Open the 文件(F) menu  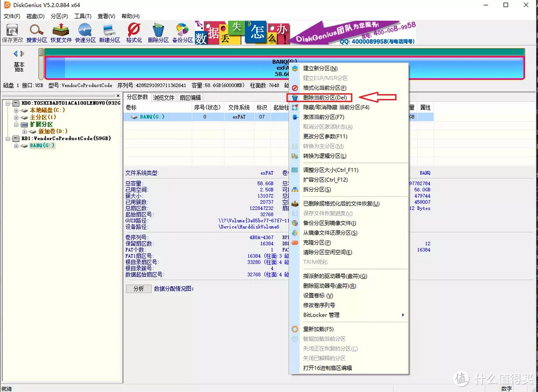(11, 16)
